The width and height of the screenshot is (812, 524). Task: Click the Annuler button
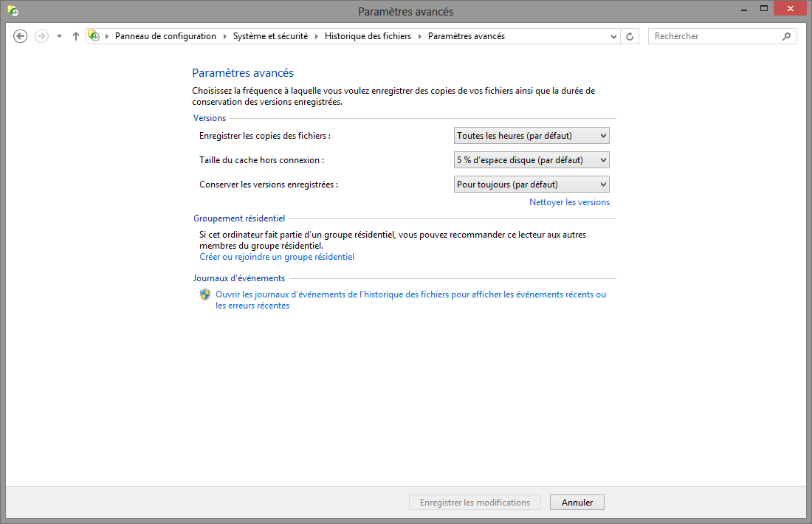(577, 503)
